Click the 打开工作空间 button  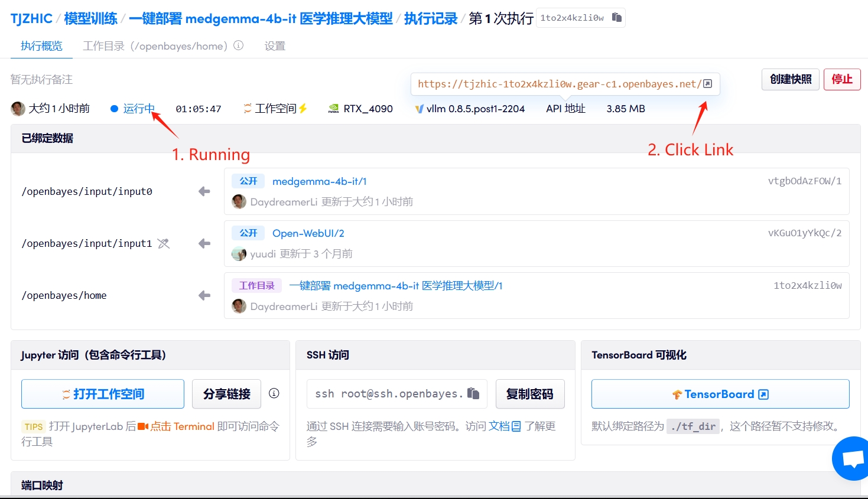103,394
